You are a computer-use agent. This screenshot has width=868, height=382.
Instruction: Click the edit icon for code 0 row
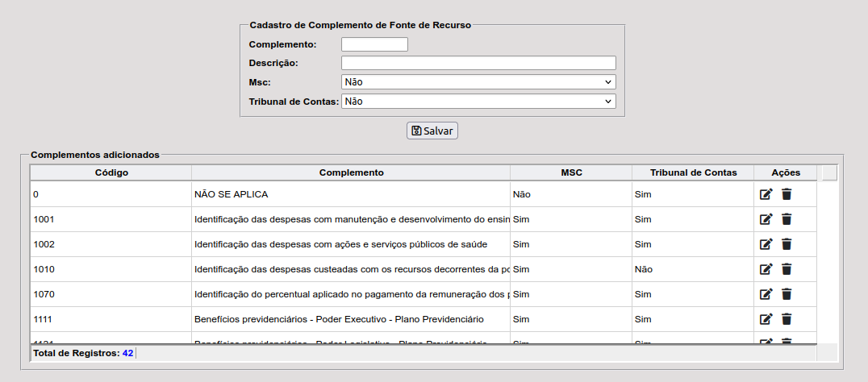click(x=766, y=194)
